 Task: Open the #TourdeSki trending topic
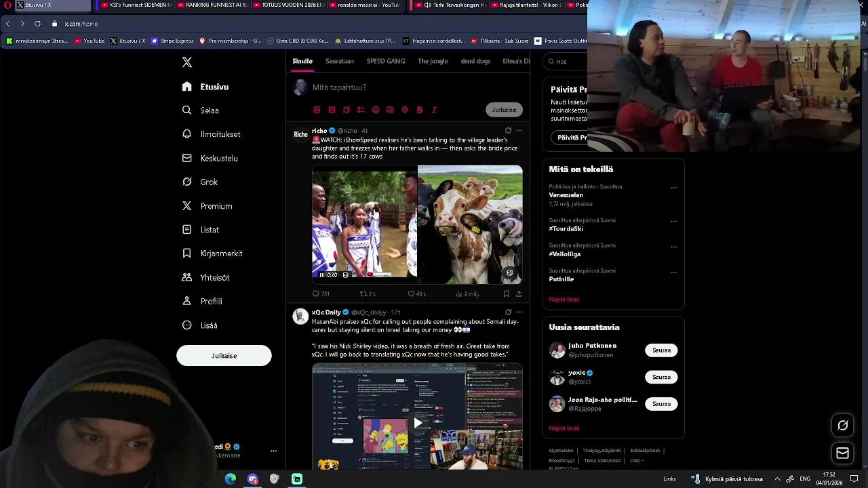[x=566, y=229]
